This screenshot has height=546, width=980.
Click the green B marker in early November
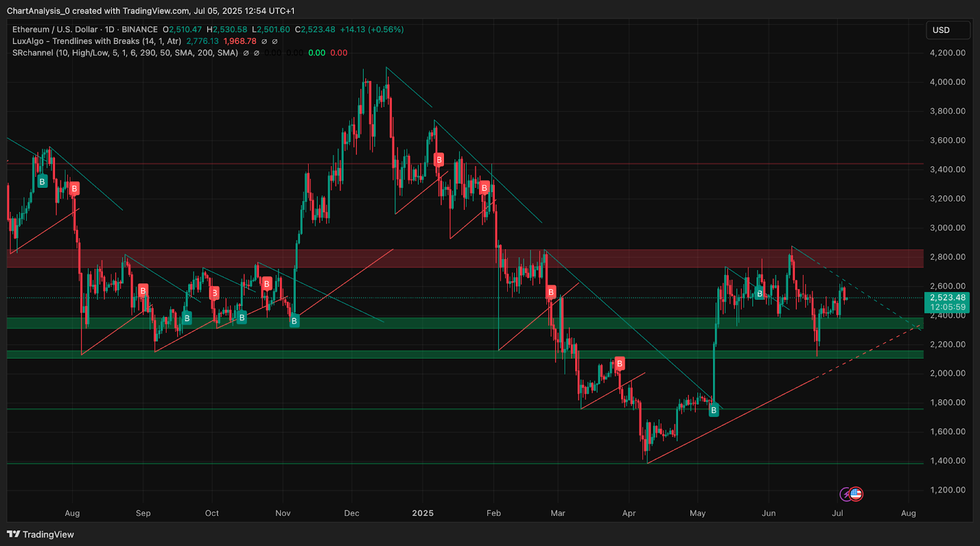(294, 321)
